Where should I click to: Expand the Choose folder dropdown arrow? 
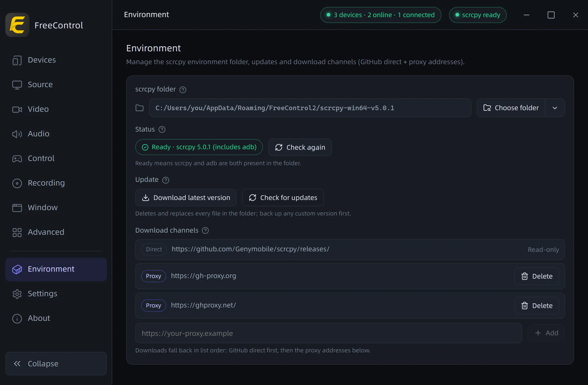tap(555, 108)
